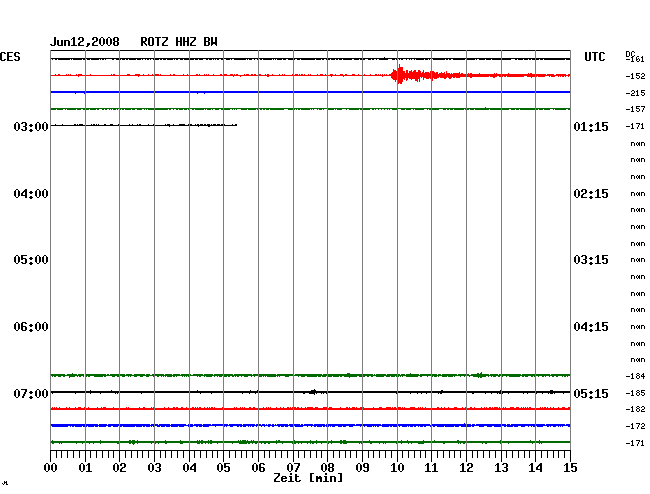Select the "07:00" local time label
Screen dimensions: 650x494
coord(31,393)
